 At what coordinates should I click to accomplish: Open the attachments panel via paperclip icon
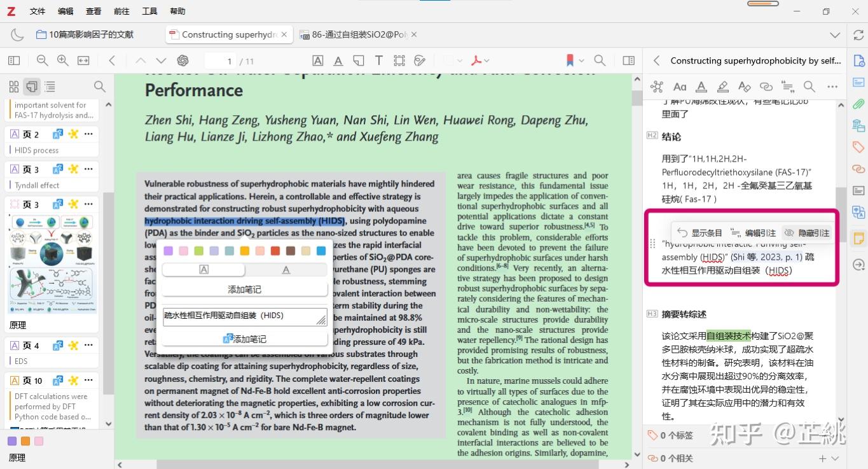[x=858, y=103]
